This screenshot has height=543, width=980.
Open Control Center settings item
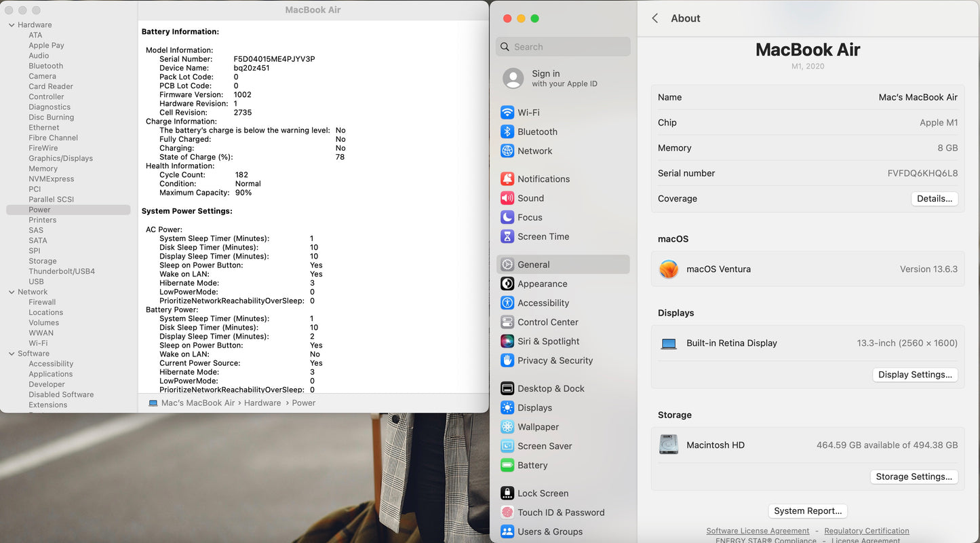(x=547, y=322)
